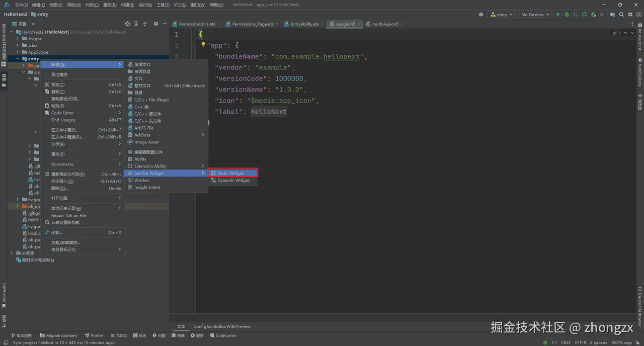Click the UTF-8 encoding status indicator

pyautogui.click(x=580, y=342)
